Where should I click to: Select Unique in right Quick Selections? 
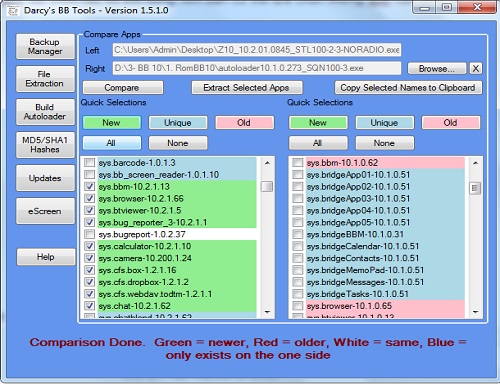(x=385, y=123)
